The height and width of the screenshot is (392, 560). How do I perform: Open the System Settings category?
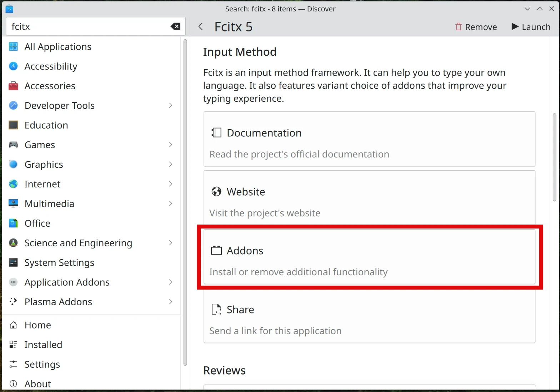pyautogui.click(x=91, y=262)
